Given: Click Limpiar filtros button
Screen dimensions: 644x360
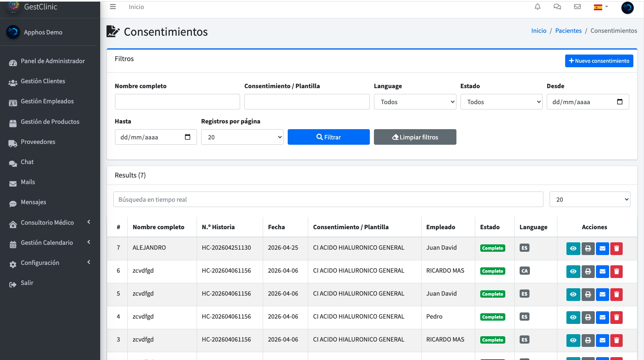Looking at the screenshot, I should coord(415,137).
